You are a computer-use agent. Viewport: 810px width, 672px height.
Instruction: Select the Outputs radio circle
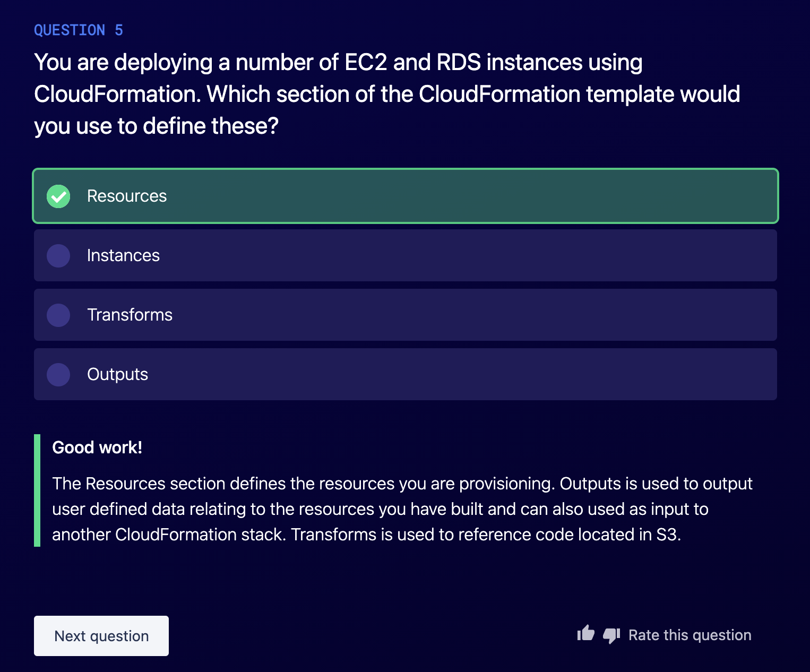click(58, 375)
